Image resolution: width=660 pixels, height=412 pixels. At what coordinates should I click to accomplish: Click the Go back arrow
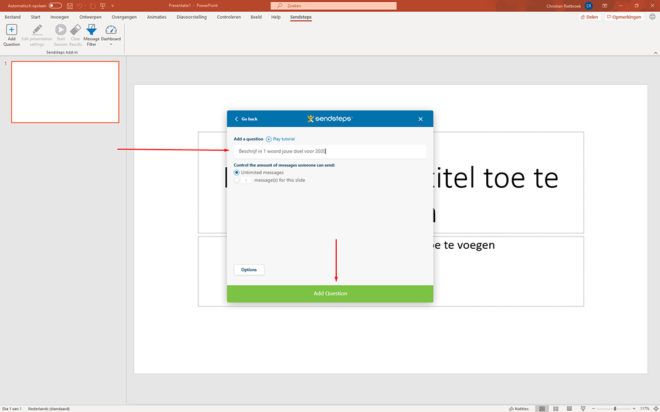coord(237,119)
